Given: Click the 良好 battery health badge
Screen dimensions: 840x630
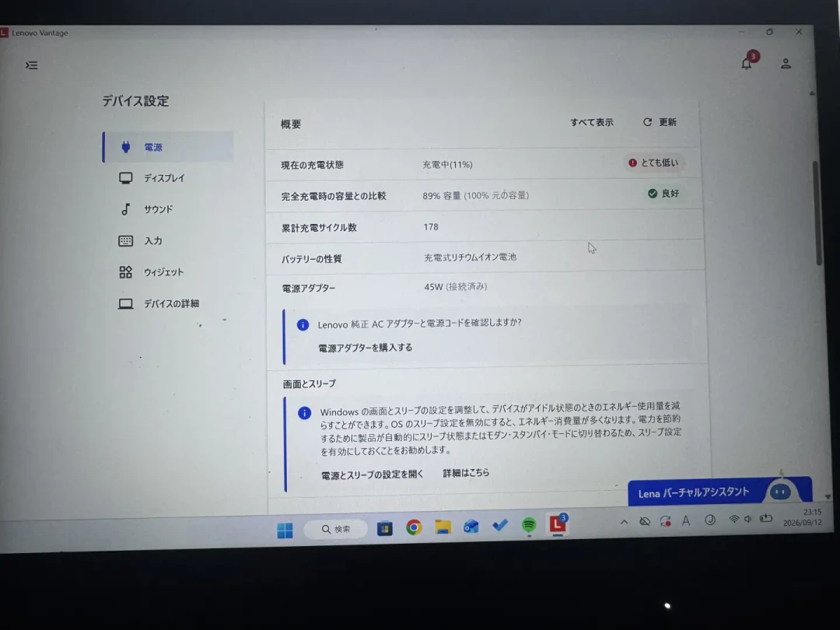Looking at the screenshot, I should point(663,194).
